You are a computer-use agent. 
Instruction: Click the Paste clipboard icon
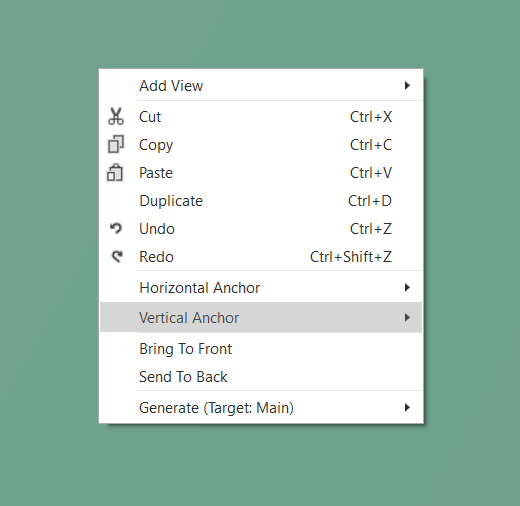[115, 172]
